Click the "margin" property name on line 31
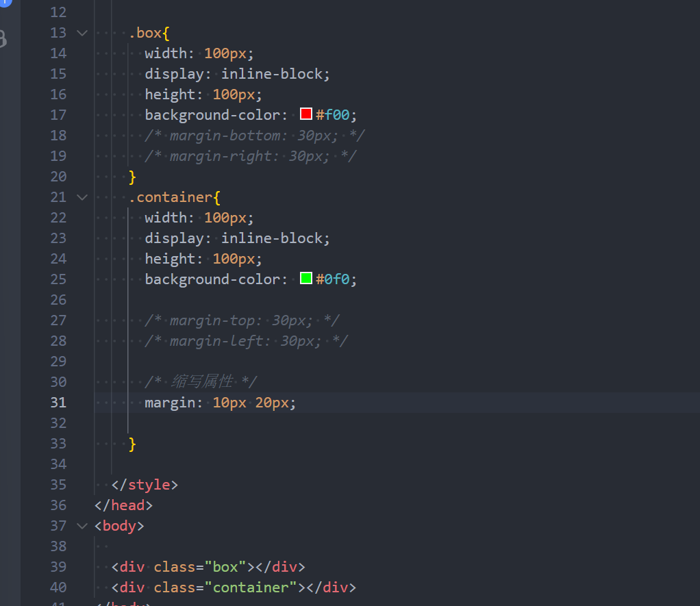Image resolution: width=700 pixels, height=606 pixels. click(170, 403)
